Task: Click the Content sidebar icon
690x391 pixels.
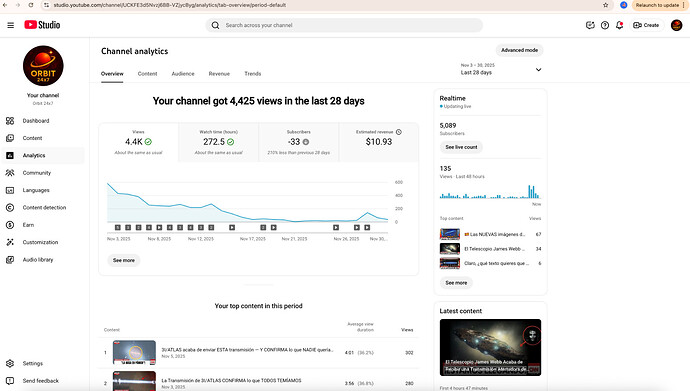Action: coord(10,138)
